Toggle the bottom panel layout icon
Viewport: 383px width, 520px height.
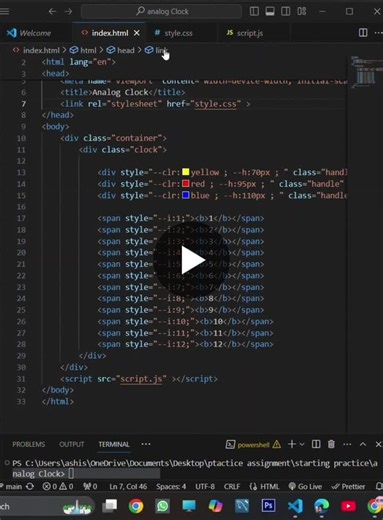click(270, 11)
